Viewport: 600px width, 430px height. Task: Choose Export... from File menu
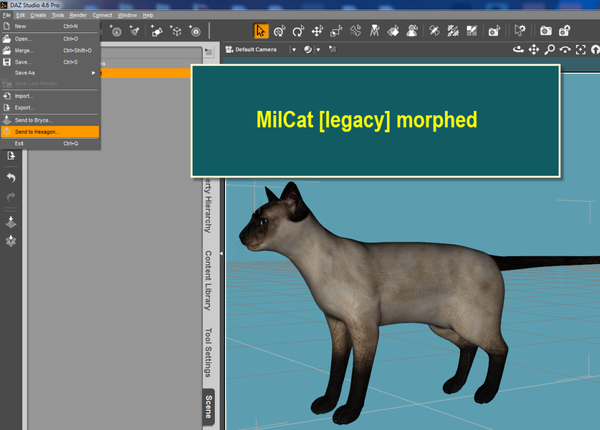(50, 108)
